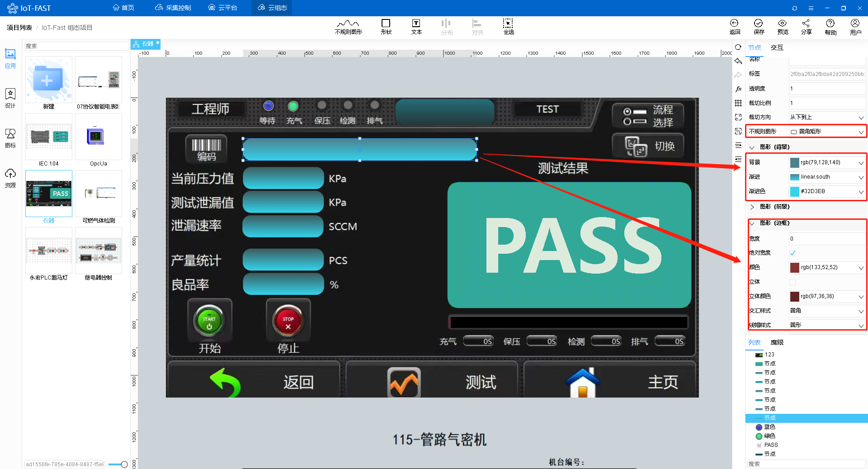Screen dimensions: 868x469
Task: Click the border 颜色 rgb(133,52,52) swatch
Action: coord(794,267)
